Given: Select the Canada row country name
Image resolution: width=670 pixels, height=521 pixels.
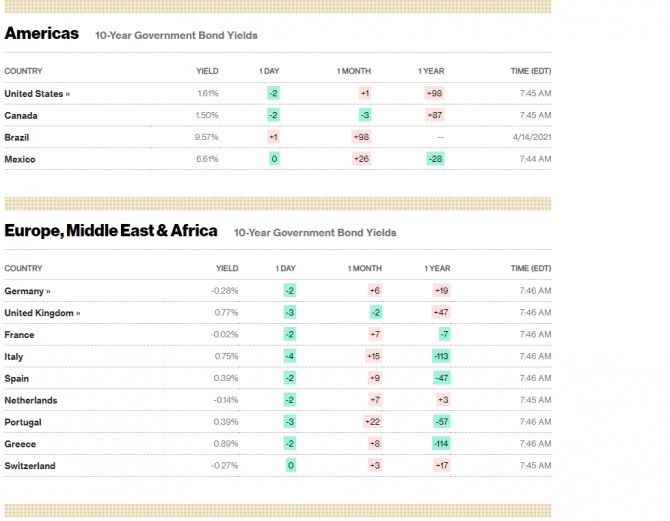Looking at the screenshot, I should [21, 115].
